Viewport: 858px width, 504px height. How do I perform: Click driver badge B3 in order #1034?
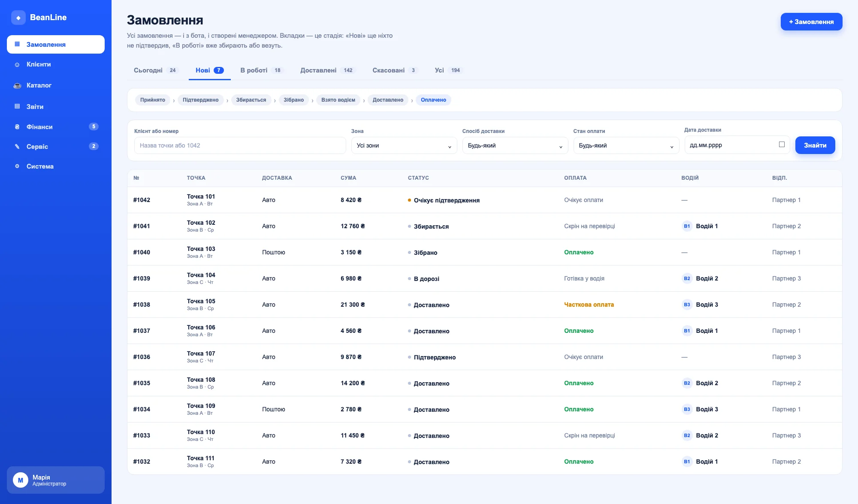pos(687,409)
